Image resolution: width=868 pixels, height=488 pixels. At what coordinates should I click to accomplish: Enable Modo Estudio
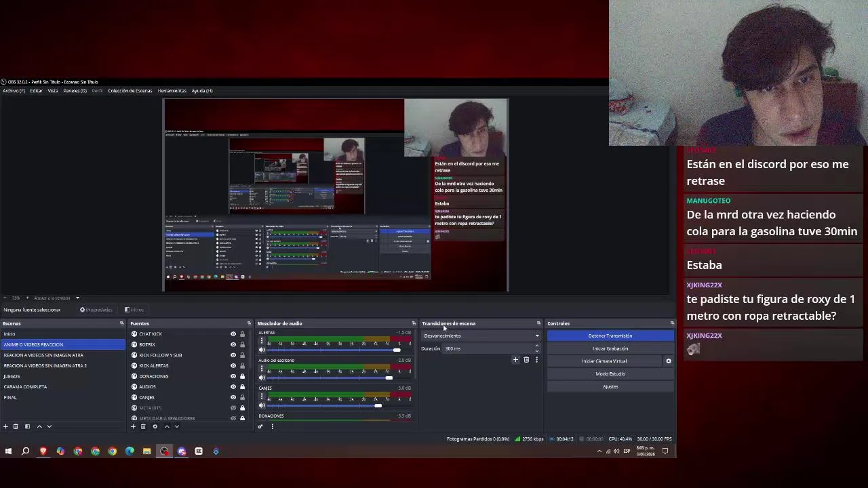click(x=610, y=373)
